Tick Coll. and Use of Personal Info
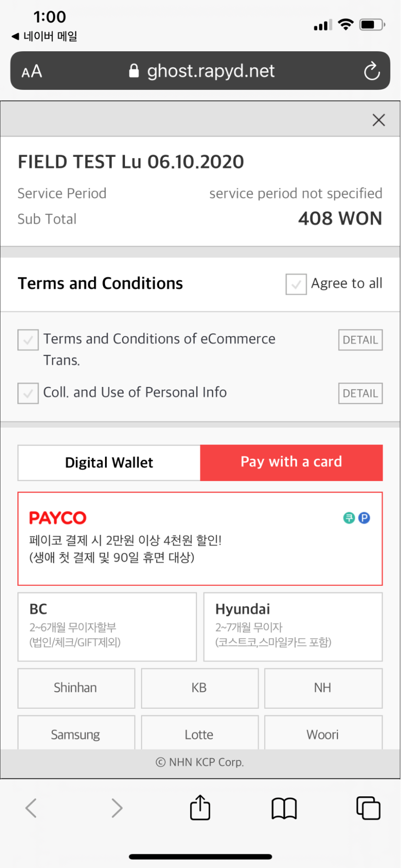The image size is (401, 868). [x=28, y=393]
